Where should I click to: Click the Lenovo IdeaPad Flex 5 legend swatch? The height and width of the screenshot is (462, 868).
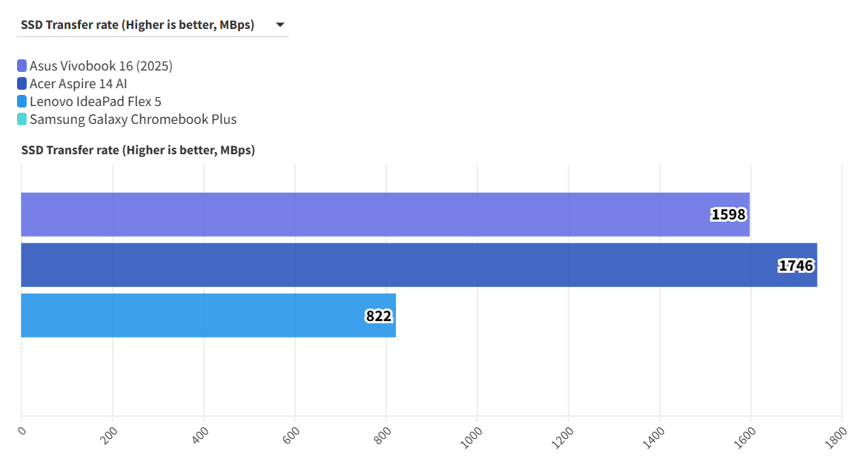(22, 102)
